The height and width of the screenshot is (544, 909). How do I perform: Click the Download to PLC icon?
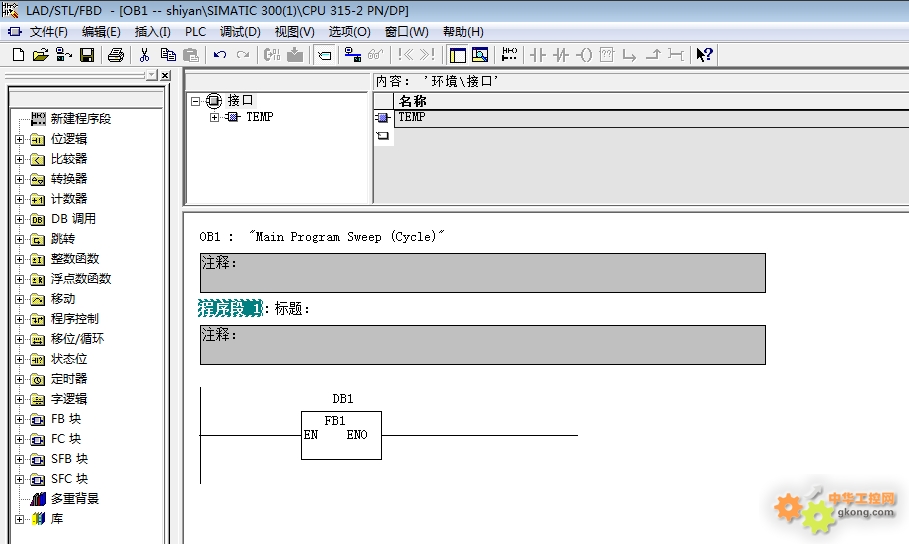295,55
